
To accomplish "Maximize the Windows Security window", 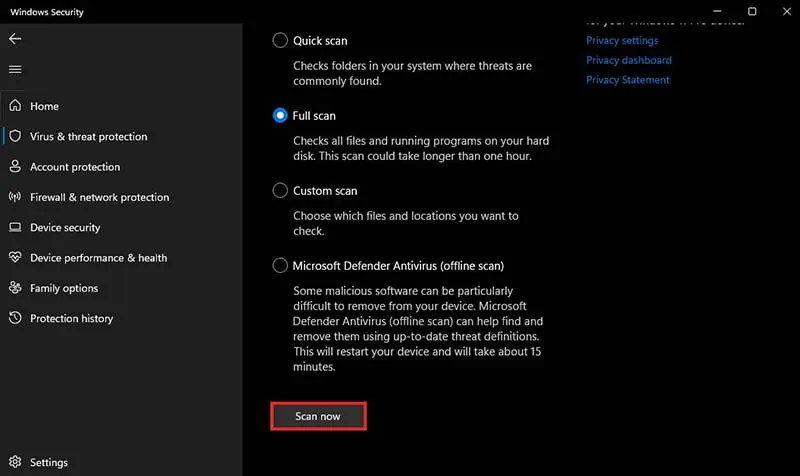I will point(752,11).
